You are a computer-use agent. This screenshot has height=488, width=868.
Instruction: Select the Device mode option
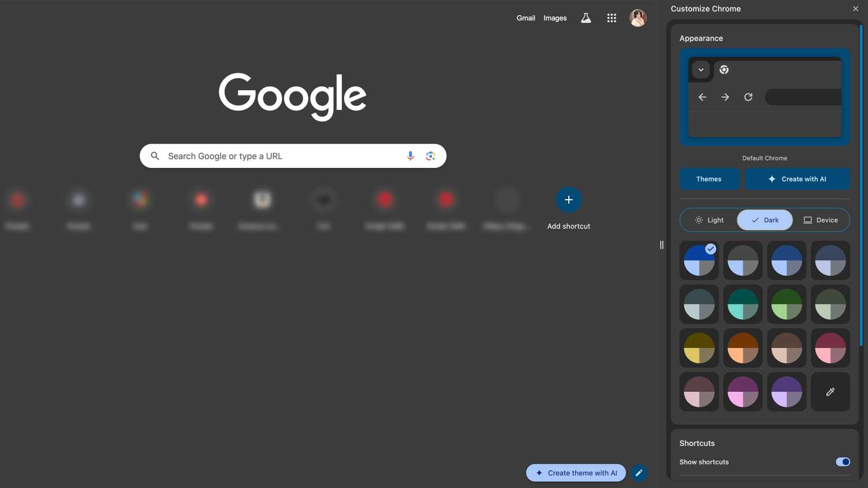[x=821, y=220]
